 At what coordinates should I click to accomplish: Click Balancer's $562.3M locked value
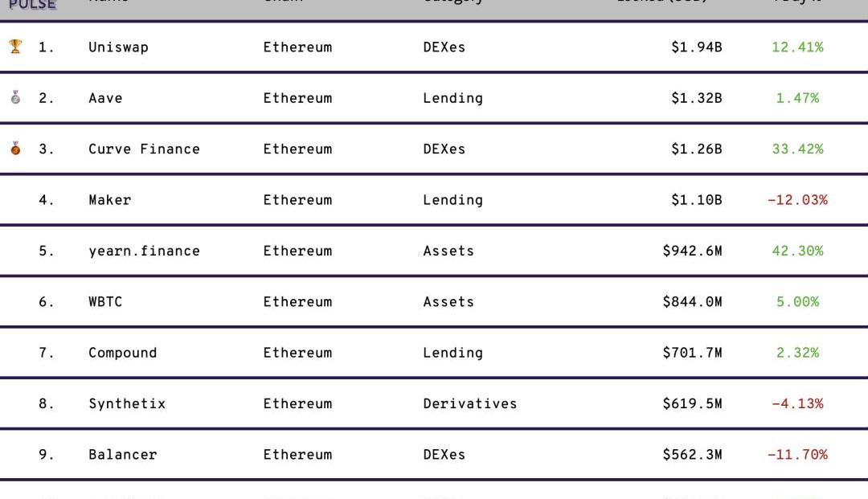693,454
